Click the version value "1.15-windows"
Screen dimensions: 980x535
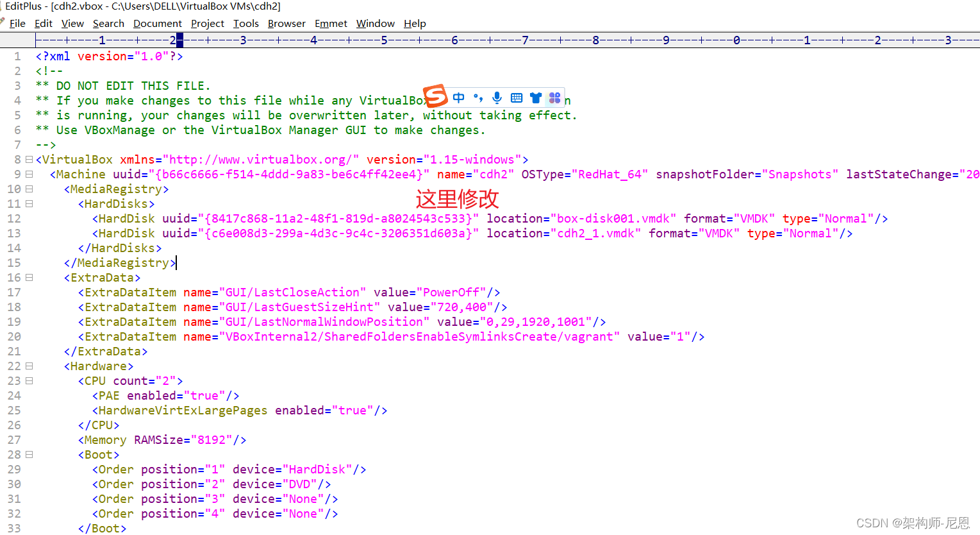pos(472,160)
